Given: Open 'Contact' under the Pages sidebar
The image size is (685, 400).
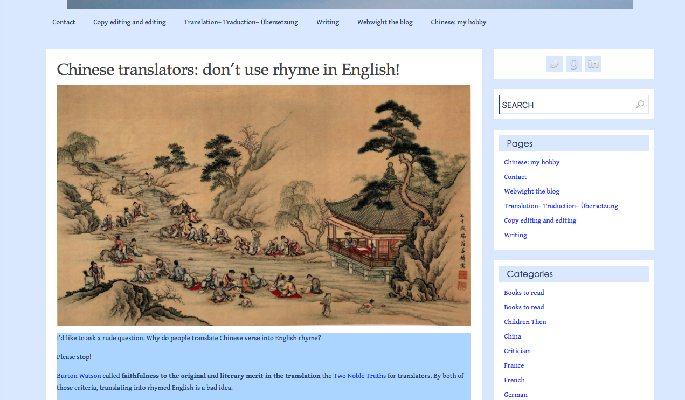Looking at the screenshot, I should (515, 177).
